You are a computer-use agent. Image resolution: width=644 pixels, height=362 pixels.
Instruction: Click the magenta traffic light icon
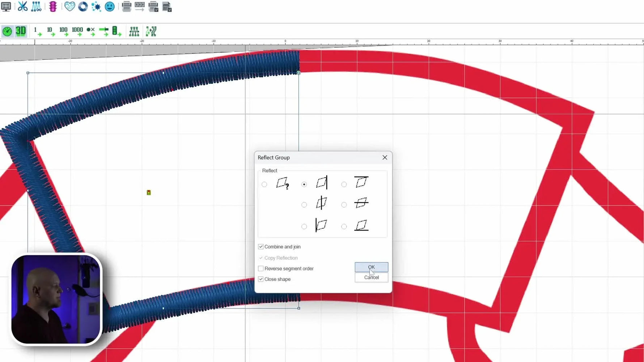point(53,7)
